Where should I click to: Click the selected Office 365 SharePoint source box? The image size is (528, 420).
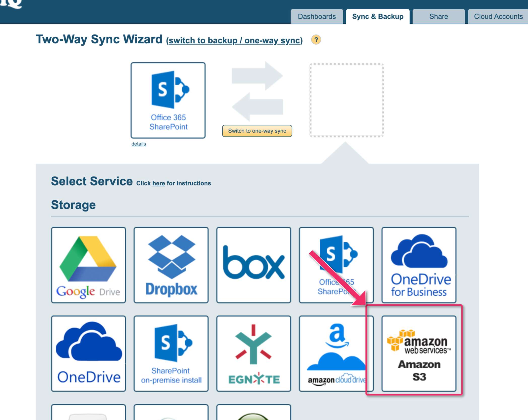[x=168, y=100]
